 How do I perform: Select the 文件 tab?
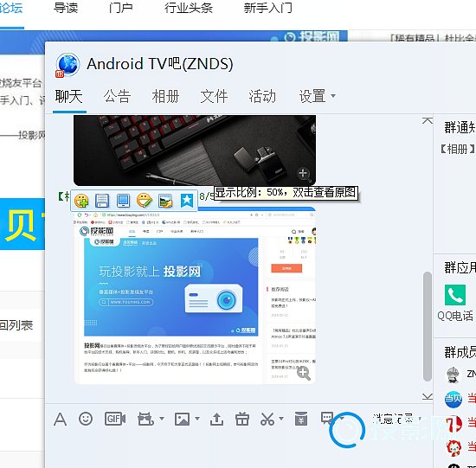point(214,97)
